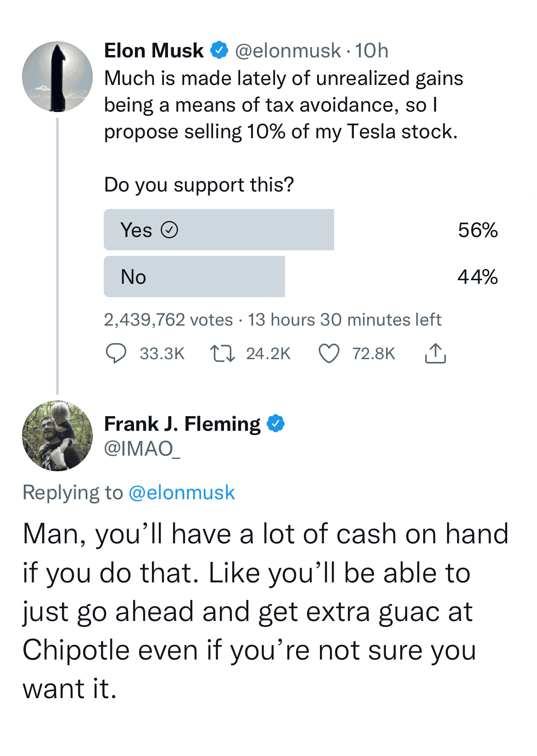Select the Yes poll option bar
Image resolution: width=537 pixels, height=756 pixels.
coord(219,230)
